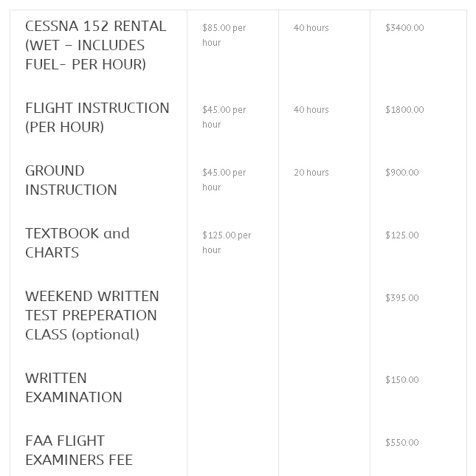The height and width of the screenshot is (476, 476).
Task: Select the $85.00 per hour rate
Action: click(x=224, y=35)
